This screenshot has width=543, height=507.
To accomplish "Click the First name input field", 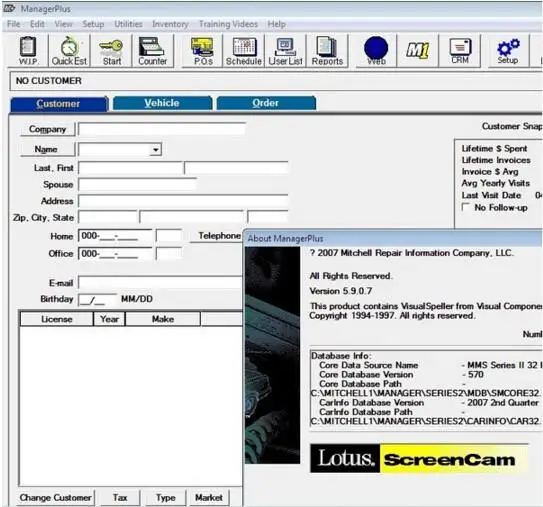I will [236, 168].
